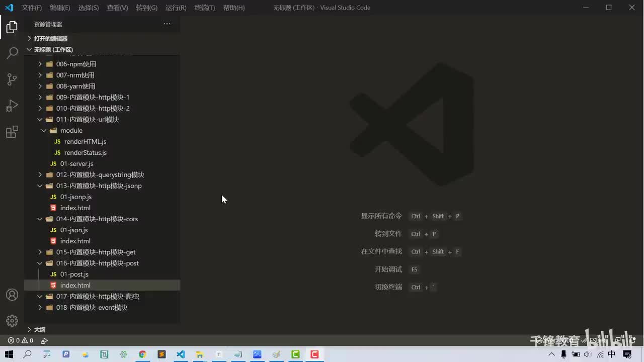Open the Run and Debug view
This screenshot has height=362, width=644.
pyautogui.click(x=12, y=106)
